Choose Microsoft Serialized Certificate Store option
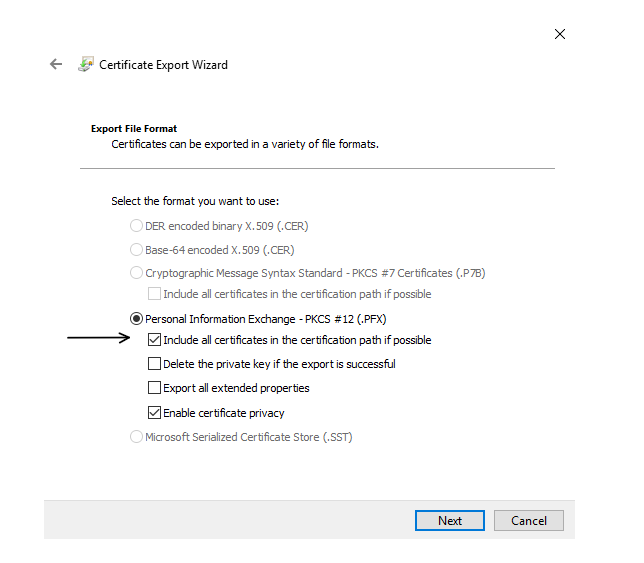Viewport: 644px width, 563px height. (x=137, y=437)
